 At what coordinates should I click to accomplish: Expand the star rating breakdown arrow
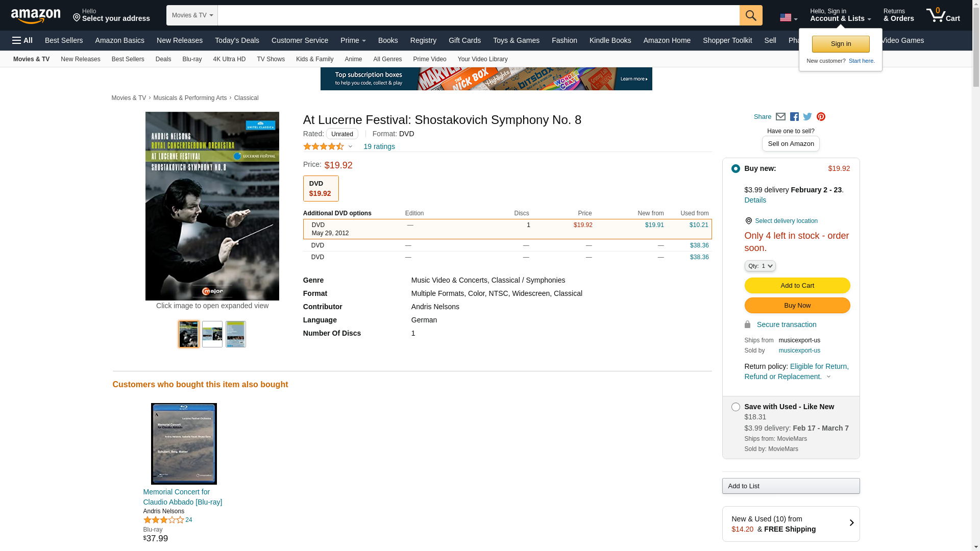(x=350, y=147)
